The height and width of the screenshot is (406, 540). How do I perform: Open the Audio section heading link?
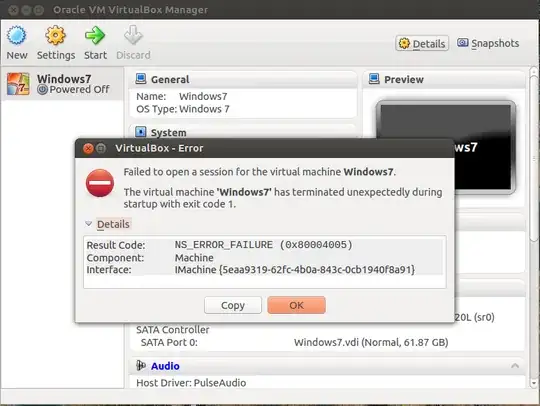[x=165, y=366]
